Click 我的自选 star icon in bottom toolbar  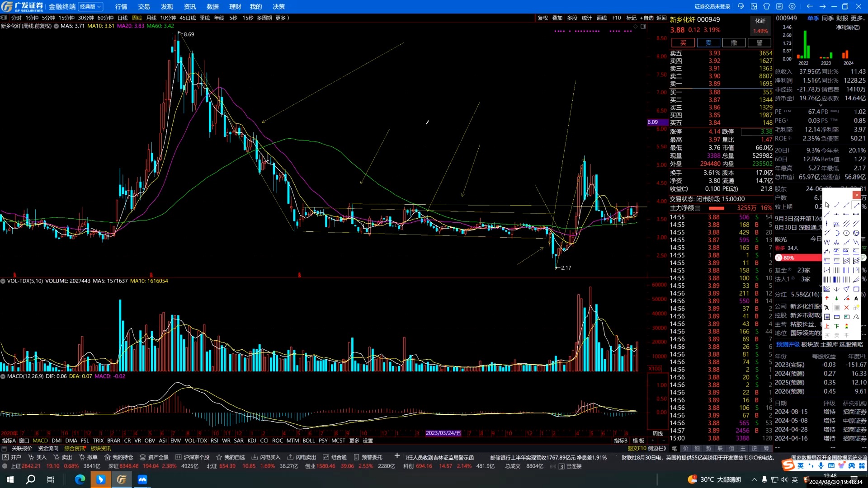[219, 457]
